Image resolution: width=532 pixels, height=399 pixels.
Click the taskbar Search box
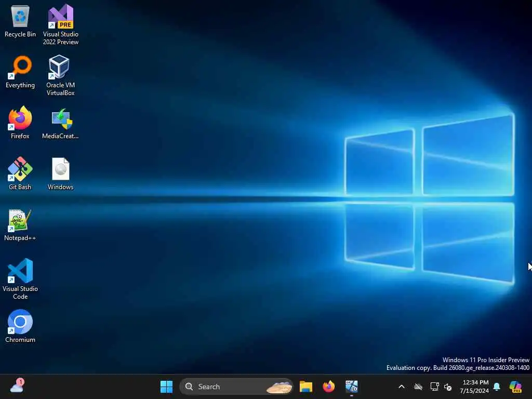pyautogui.click(x=236, y=387)
